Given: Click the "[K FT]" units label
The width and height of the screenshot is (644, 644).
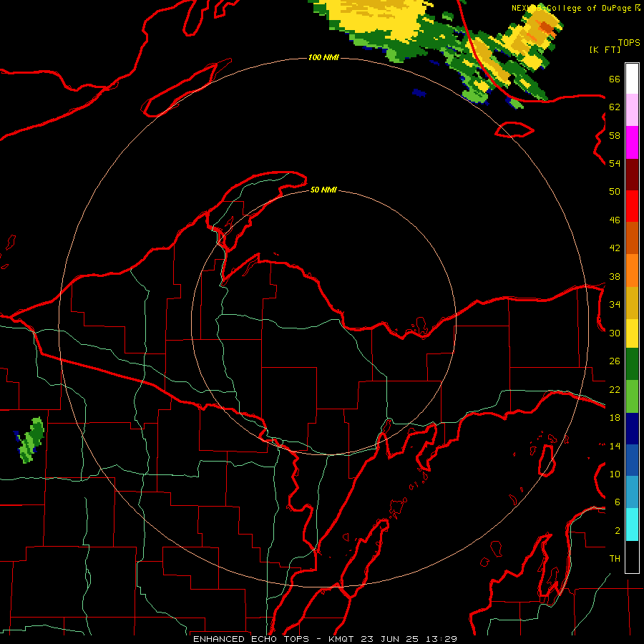Looking at the screenshot, I should (x=605, y=49).
